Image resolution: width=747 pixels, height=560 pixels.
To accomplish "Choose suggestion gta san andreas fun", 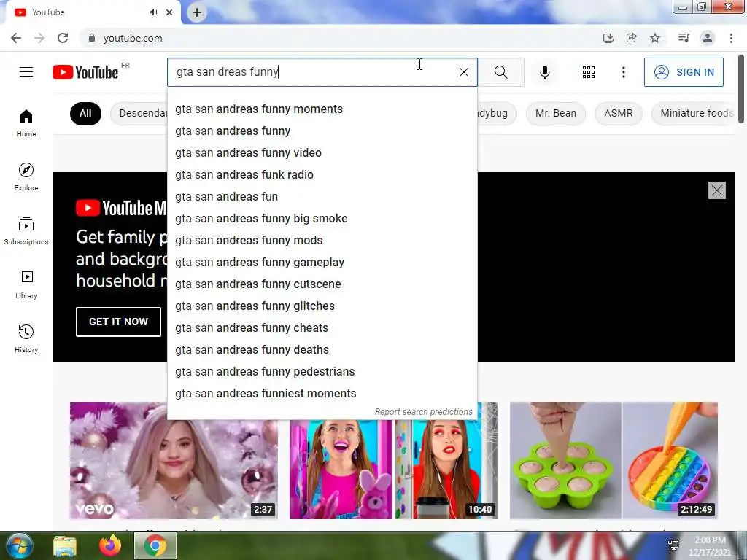I will point(322,197).
